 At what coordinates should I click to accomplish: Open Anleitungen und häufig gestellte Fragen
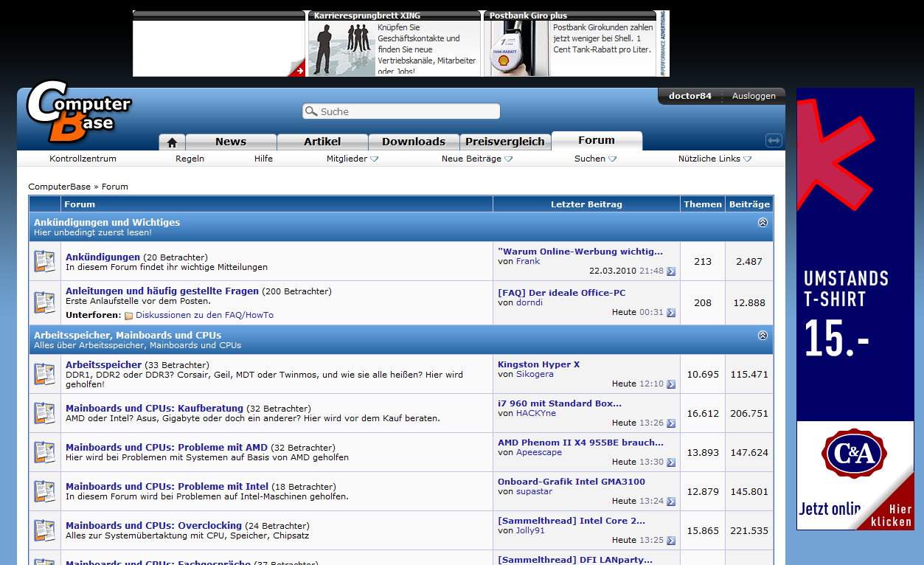coord(162,291)
